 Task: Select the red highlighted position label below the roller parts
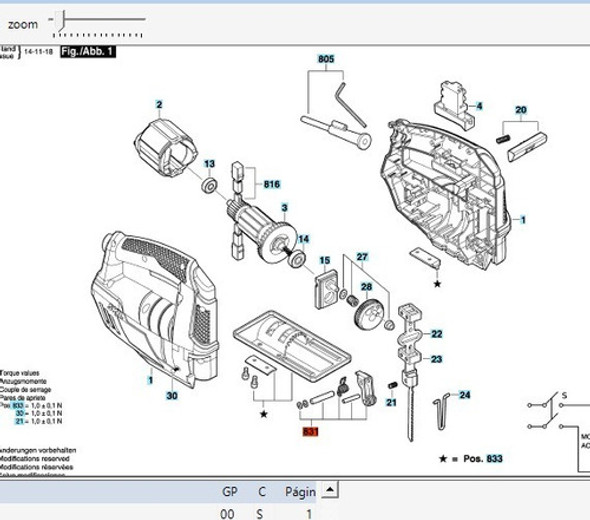click(x=310, y=431)
